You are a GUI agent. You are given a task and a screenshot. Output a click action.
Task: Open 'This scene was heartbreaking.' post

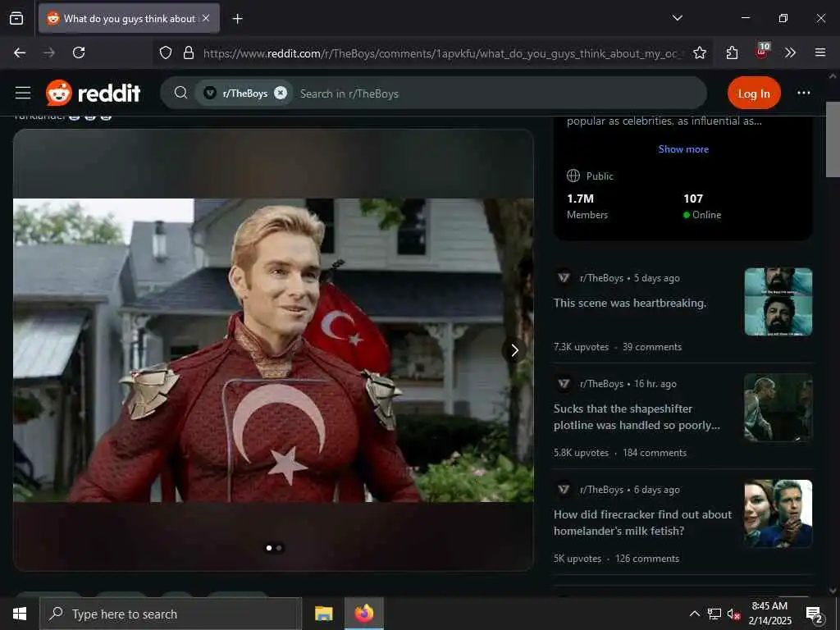(x=629, y=303)
